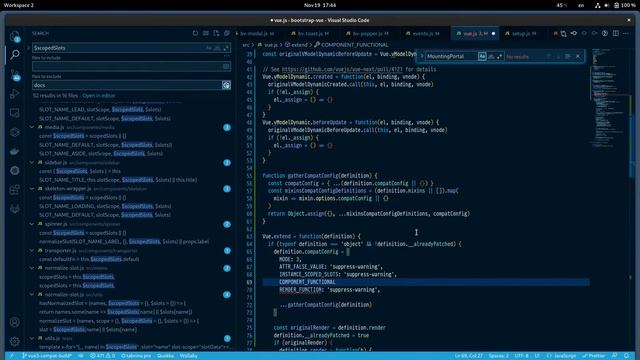Screen dimensions: 640x360
Task: Toggle regex in editor find widget
Action: [500, 56]
